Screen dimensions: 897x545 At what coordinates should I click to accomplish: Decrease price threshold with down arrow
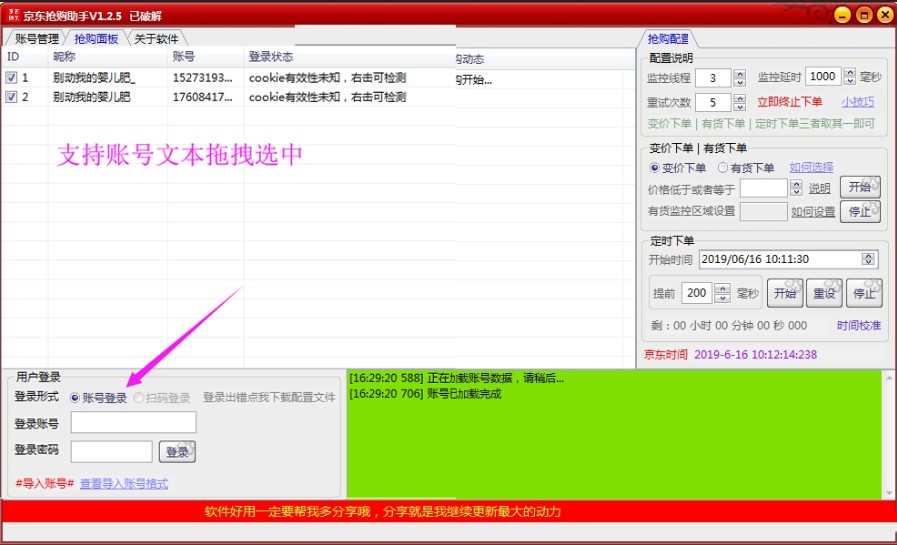tap(796, 192)
